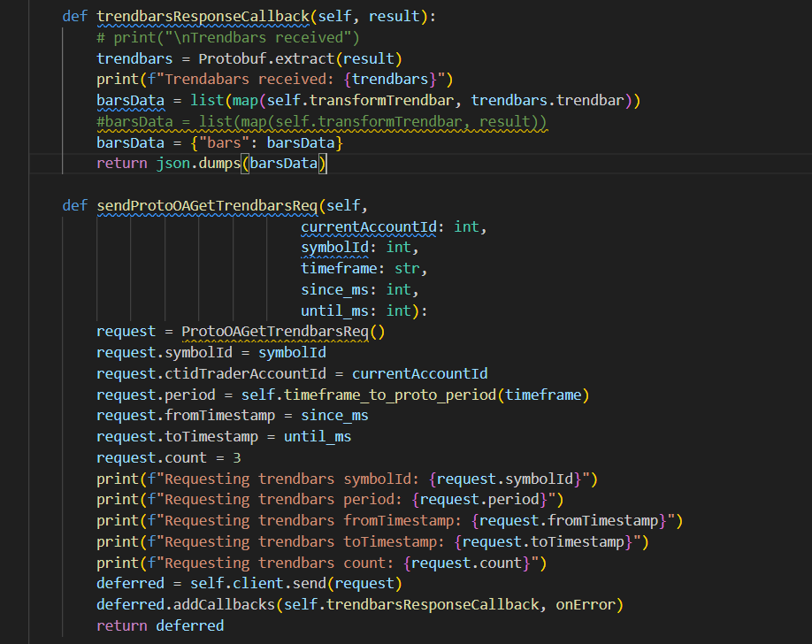Click the request.symbolId assignment line
Screen dimensions: 812x644
coord(211,353)
